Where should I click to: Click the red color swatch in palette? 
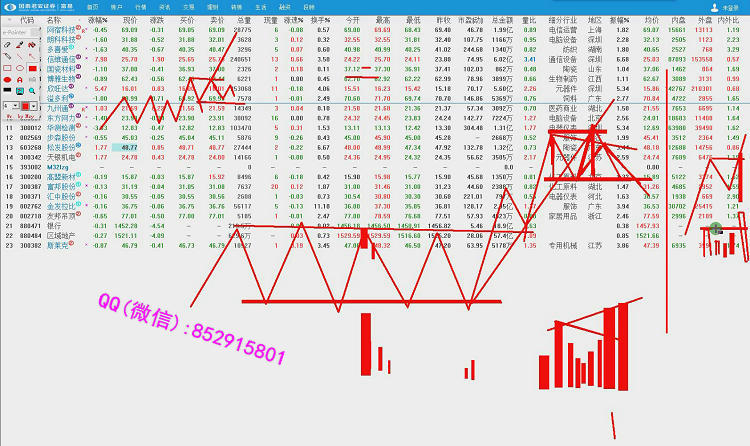pos(26,105)
